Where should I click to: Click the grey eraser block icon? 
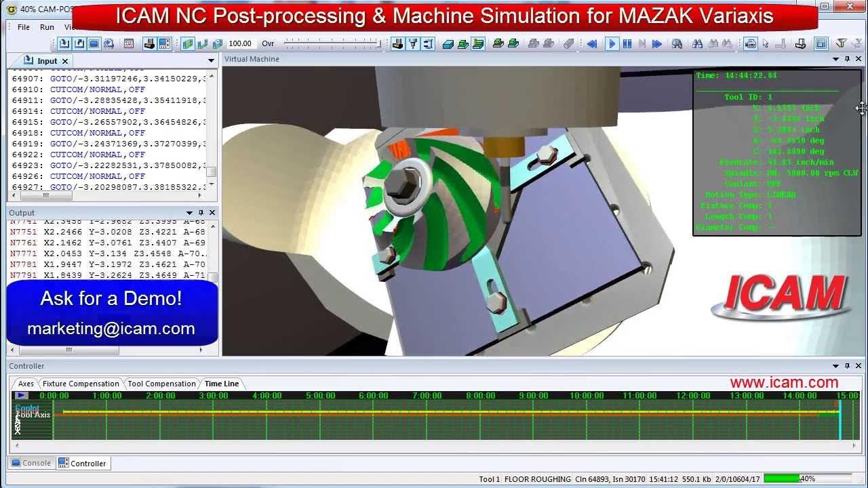point(569,44)
